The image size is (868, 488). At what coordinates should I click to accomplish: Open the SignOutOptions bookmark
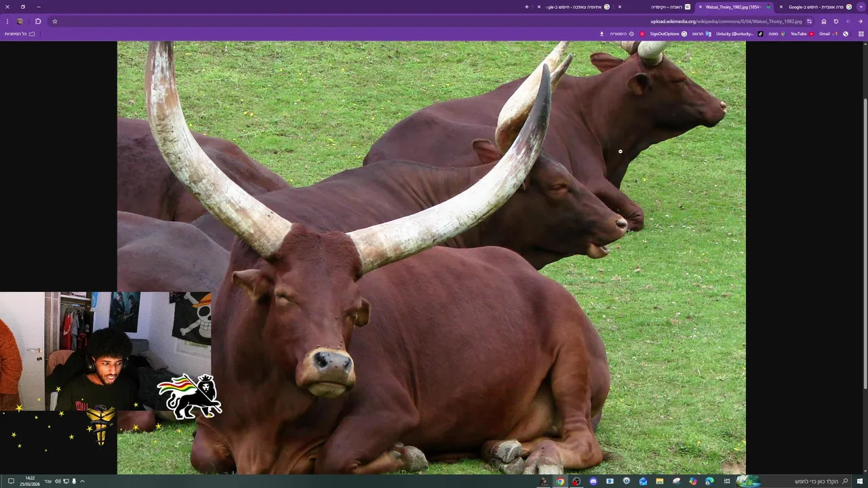pos(668,34)
